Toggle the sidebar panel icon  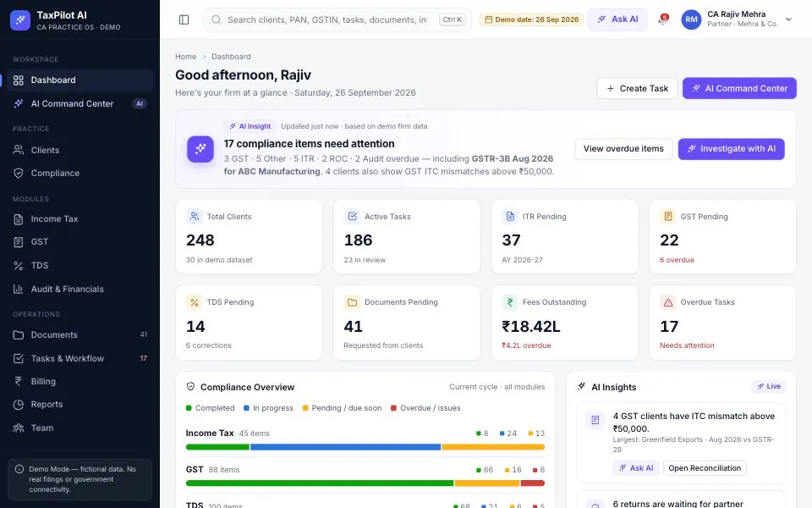click(184, 19)
